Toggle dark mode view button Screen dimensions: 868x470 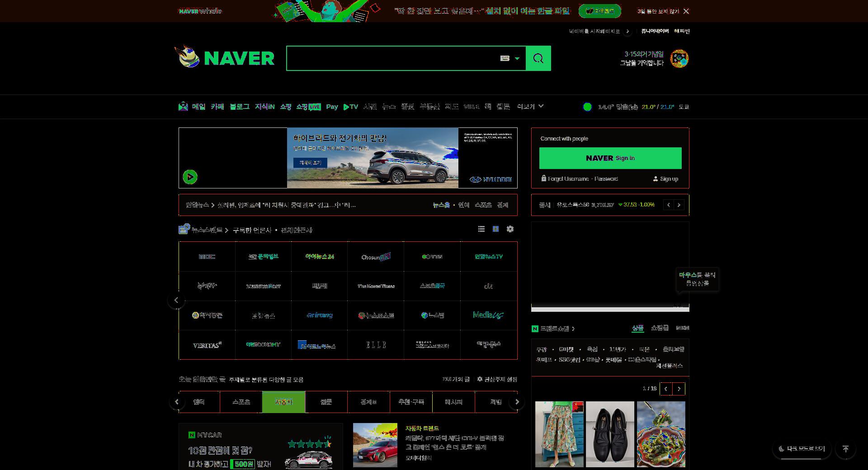(802, 449)
